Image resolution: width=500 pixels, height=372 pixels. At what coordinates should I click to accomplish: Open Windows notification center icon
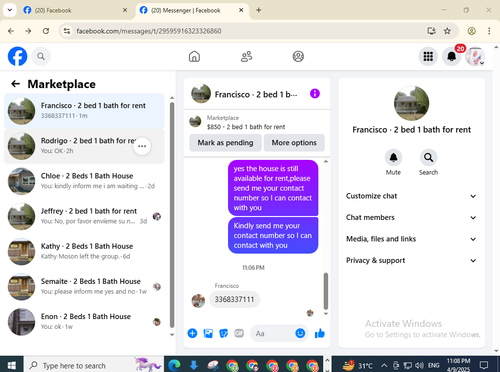pos(484,365)
